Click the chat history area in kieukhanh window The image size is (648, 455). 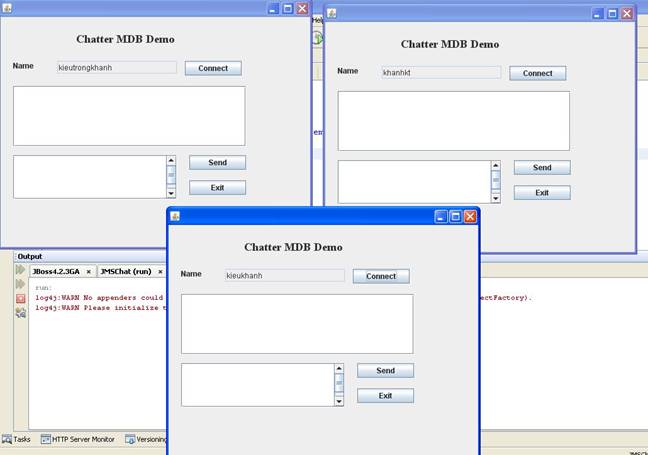(297, 324)
